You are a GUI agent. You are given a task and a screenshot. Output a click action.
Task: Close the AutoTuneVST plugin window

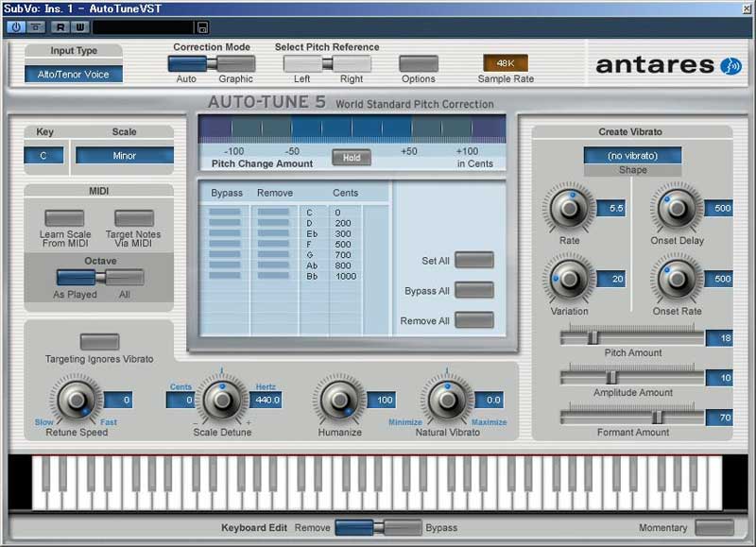click(x=747, y=9)
